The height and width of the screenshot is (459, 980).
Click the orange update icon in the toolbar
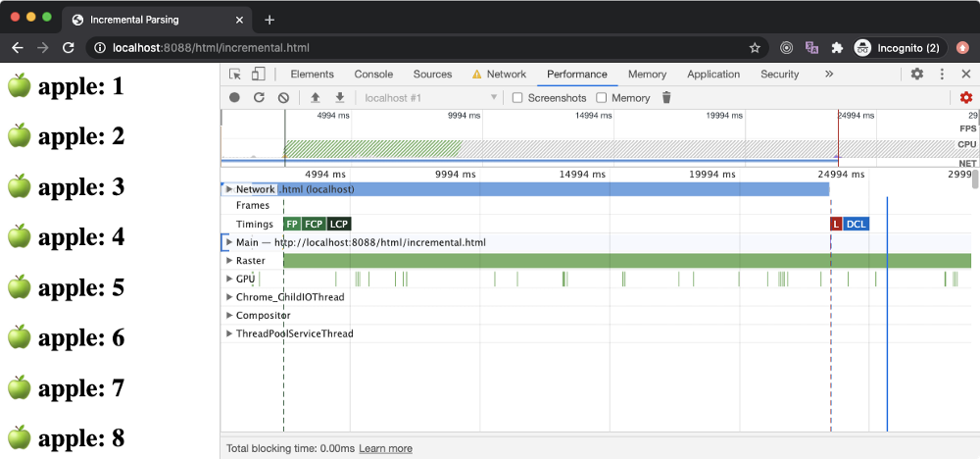click(961, 47)
